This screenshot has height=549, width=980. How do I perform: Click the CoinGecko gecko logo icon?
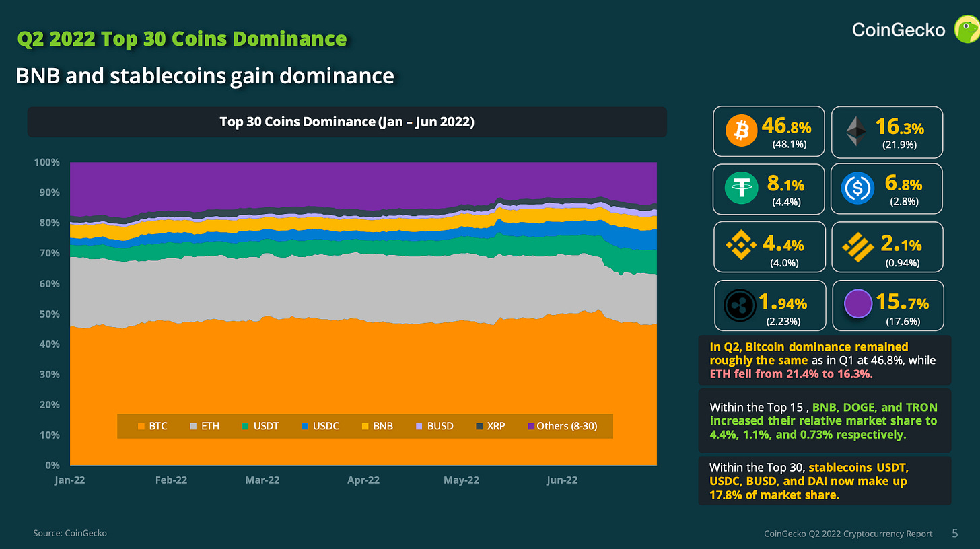coord(967,30)
